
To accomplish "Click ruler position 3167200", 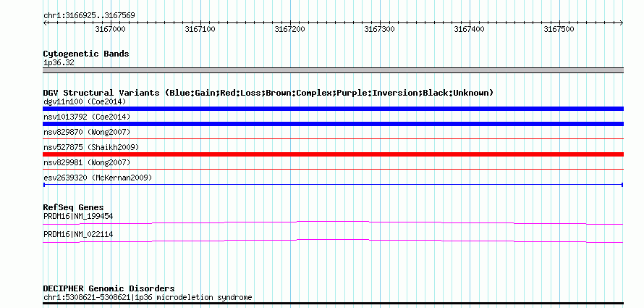I will tap(289, 29).
